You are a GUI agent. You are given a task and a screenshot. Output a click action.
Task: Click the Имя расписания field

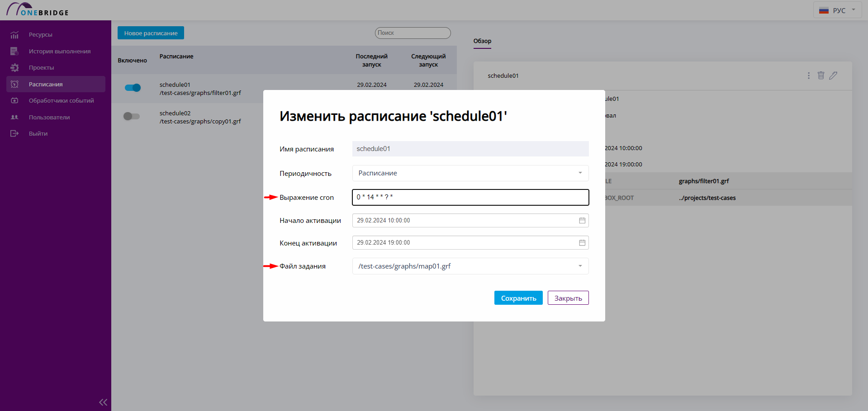pos(470,149)
